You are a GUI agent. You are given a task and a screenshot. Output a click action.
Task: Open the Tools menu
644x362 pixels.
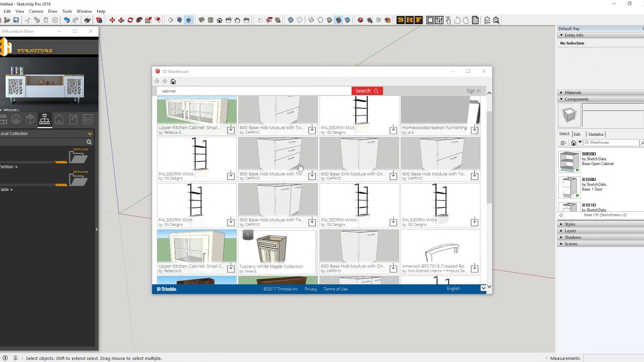pos(67,11)
